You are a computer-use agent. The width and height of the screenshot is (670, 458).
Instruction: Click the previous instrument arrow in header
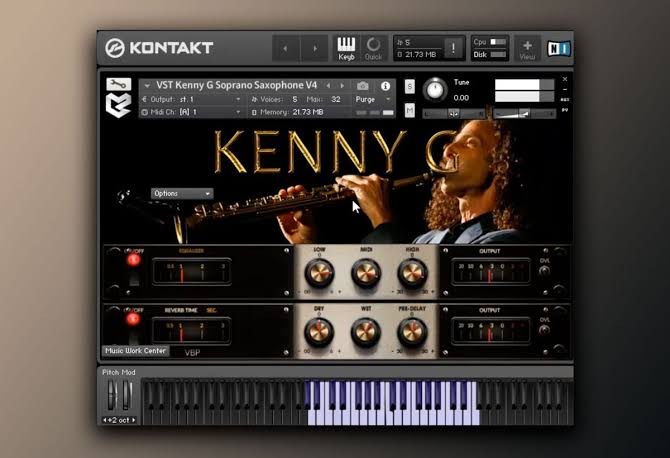pos(328,86)
